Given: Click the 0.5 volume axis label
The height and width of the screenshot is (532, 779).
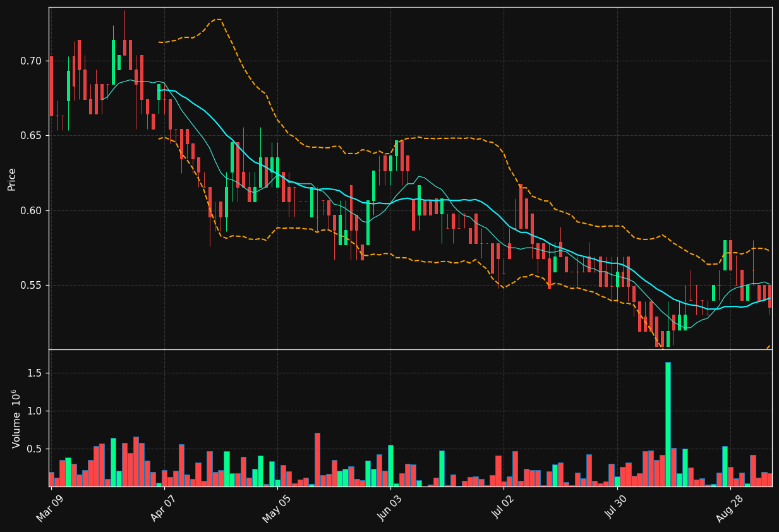Looking at the screenshot, I should 35,449.
